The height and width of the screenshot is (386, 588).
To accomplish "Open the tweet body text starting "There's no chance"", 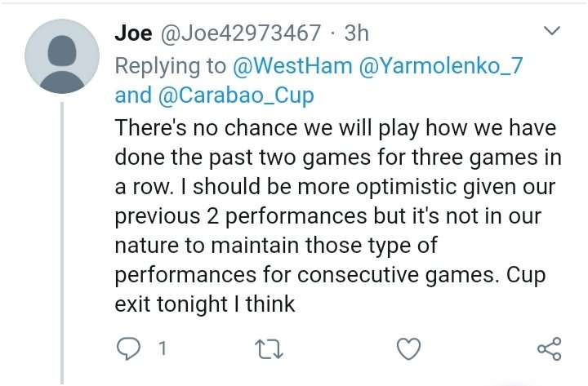I will (337, 215).
